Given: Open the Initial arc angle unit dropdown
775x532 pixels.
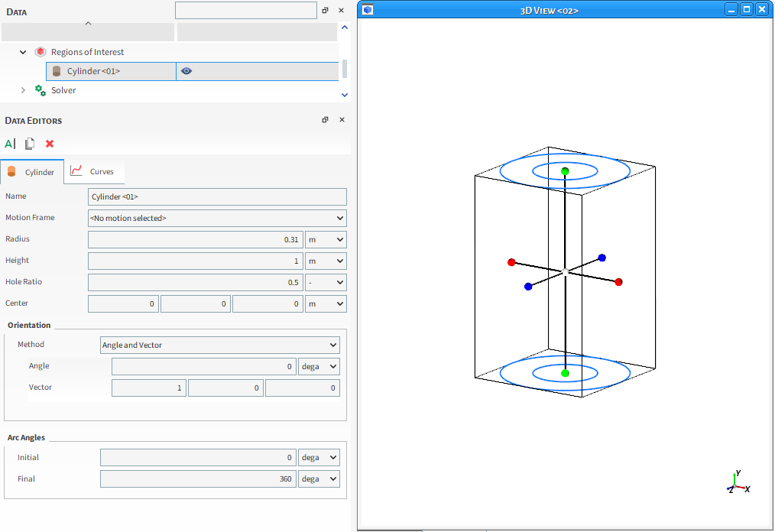Looking at the screenshot, I should click(x=319, y=457).
